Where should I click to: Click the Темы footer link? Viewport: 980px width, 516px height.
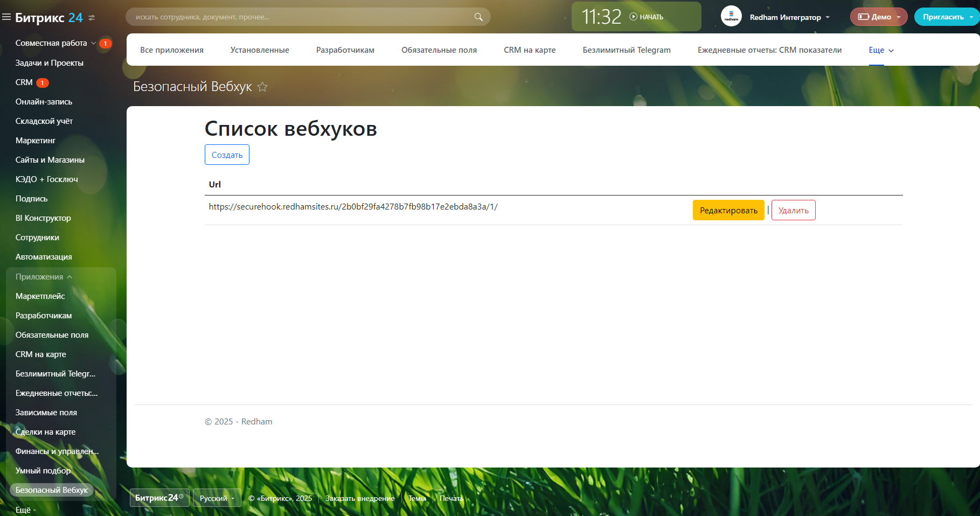tap(417, 498)
